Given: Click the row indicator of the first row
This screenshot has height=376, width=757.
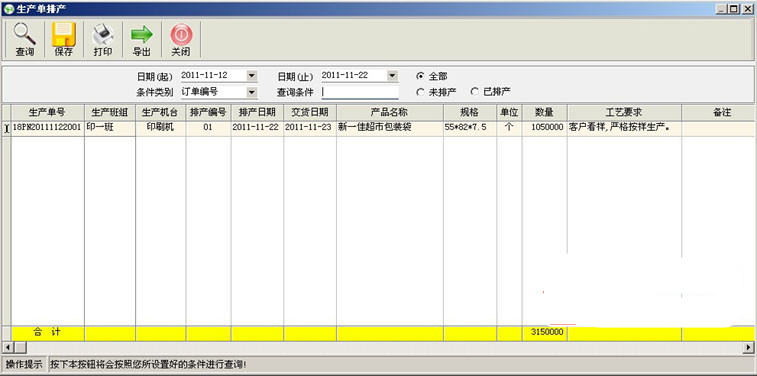Looking at the screenshot, I should [x=6, y=128].
